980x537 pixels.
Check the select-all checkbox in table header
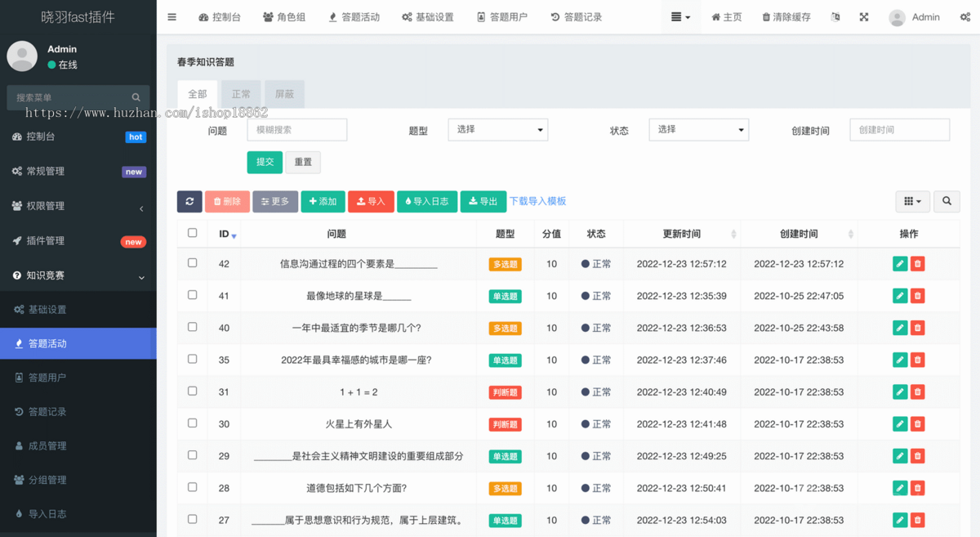tap(192, 232)
